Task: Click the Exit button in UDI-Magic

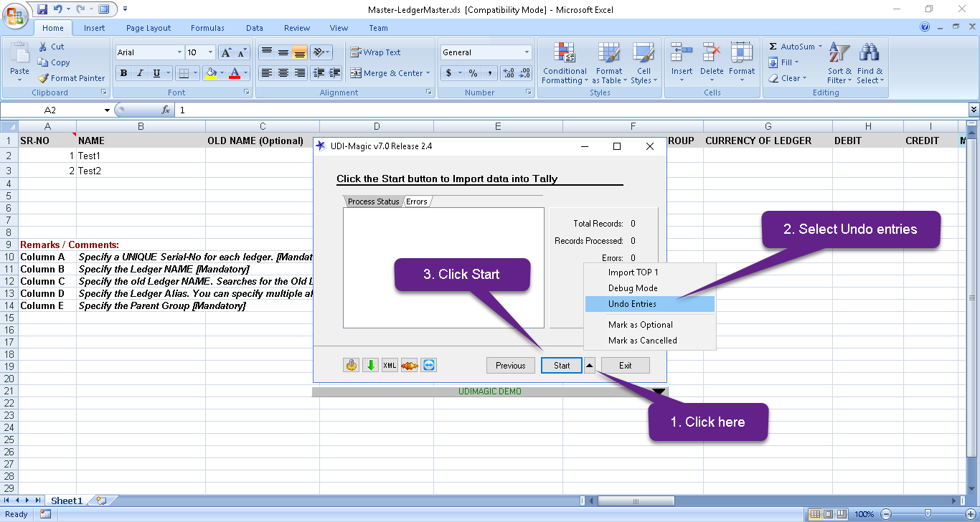Action: tap(626, 365)
